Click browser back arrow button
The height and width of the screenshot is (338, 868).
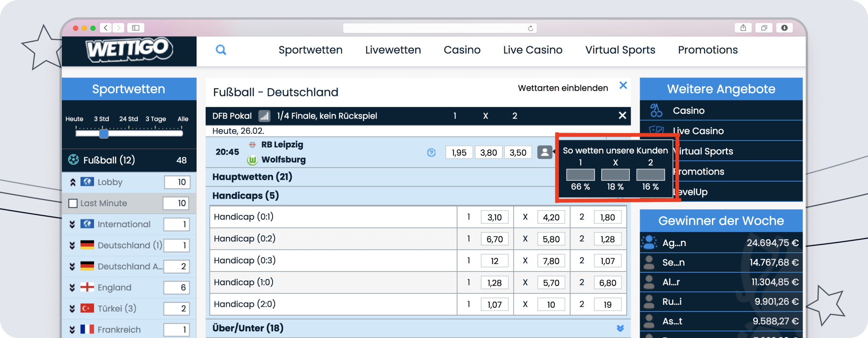coord(106,28)
